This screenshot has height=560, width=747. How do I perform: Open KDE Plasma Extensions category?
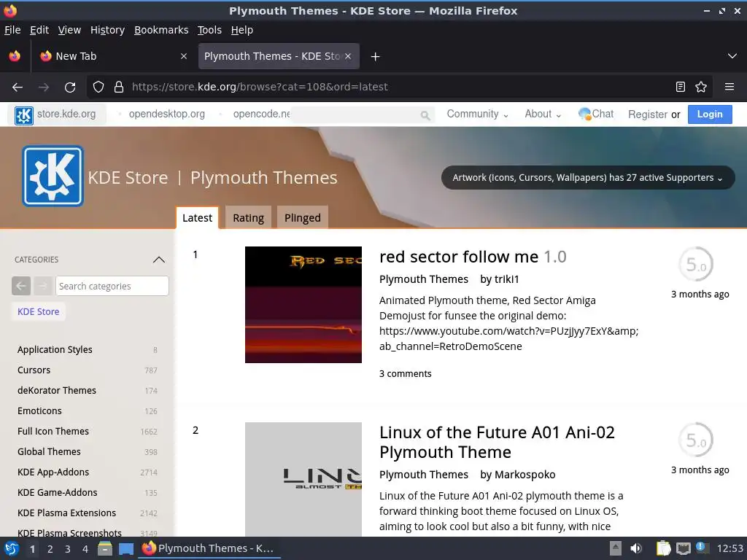tap(66, 513)
